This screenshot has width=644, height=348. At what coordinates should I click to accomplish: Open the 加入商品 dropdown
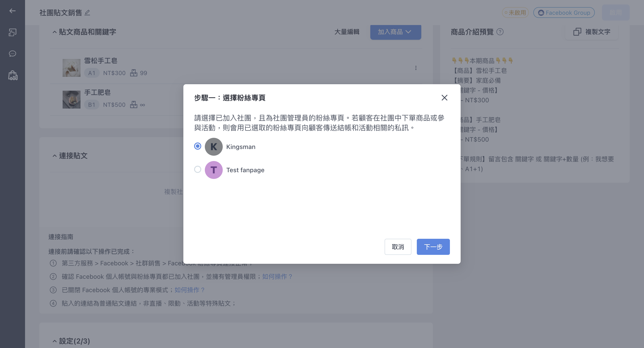tap(396, 32)
